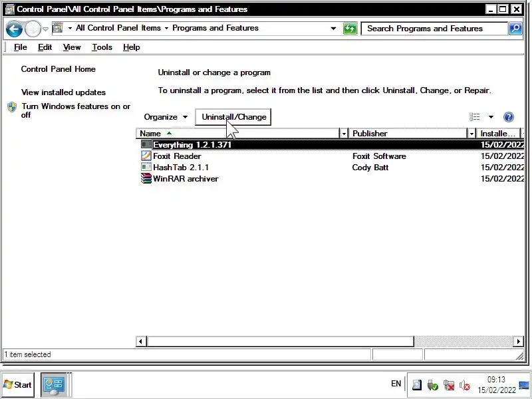Open Turn Windows features on or off
This screenshot has height=399, width=532.
point(76,110)
